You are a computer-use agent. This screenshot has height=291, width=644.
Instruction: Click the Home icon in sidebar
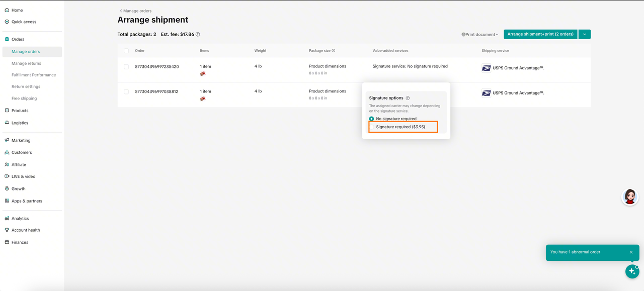click(7, 10)
